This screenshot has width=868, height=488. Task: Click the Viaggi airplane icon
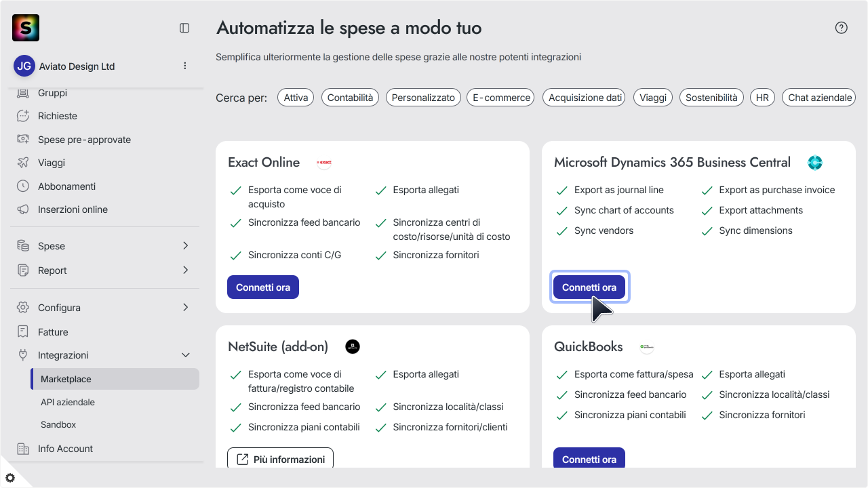[23, 163]
